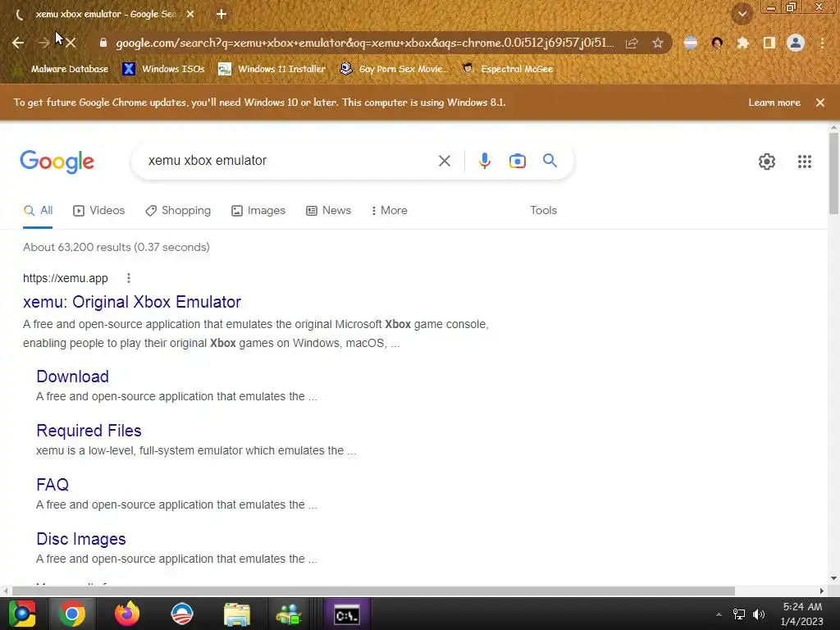Open File Explorer from the taskbar
The height and width of the screenshot is (630, 840).
(237, 614)
